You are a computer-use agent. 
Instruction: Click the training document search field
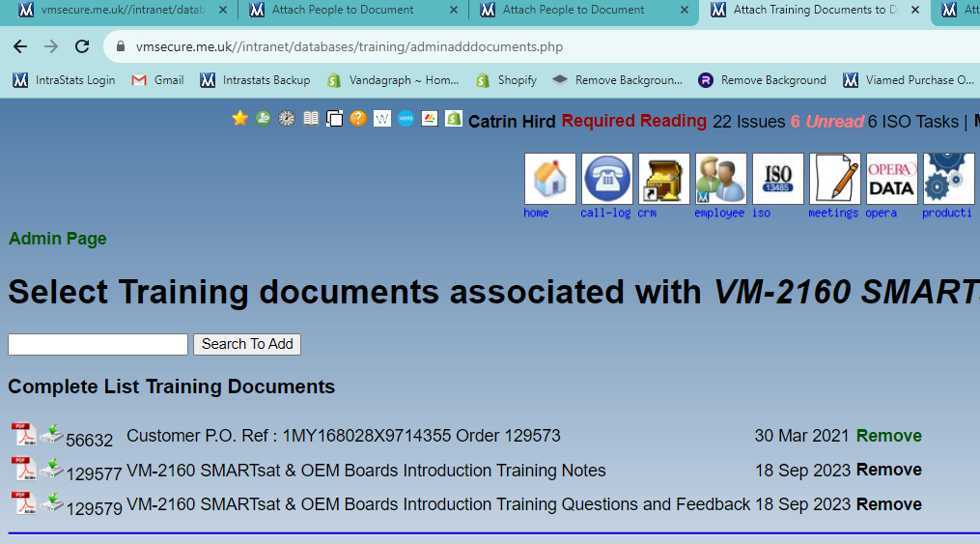pos(98,344)
